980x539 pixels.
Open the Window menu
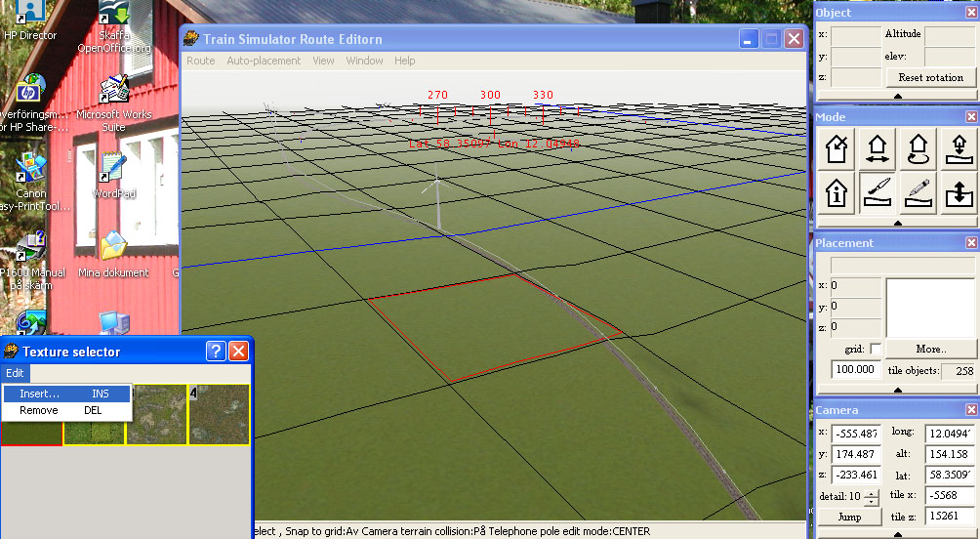pyautogui.click(x=364, y=61)
